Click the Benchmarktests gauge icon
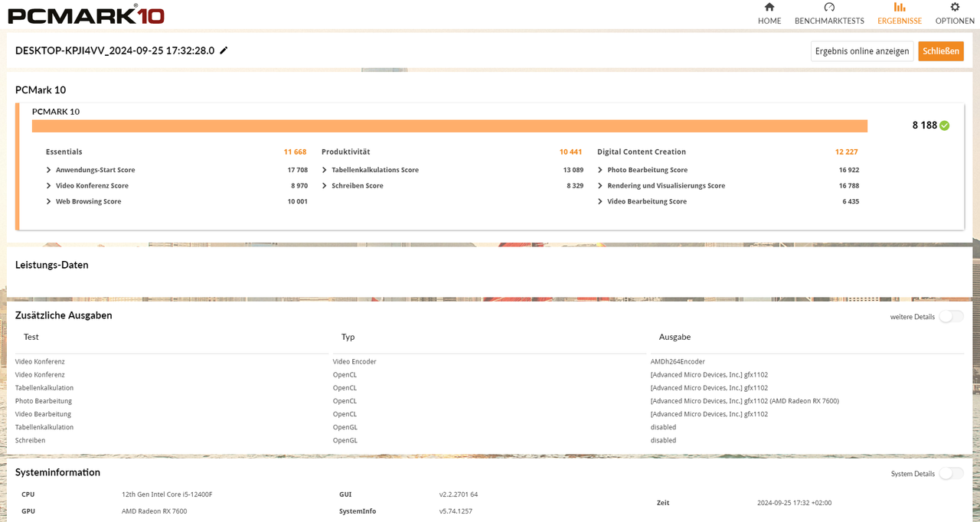 click(829, 7)
